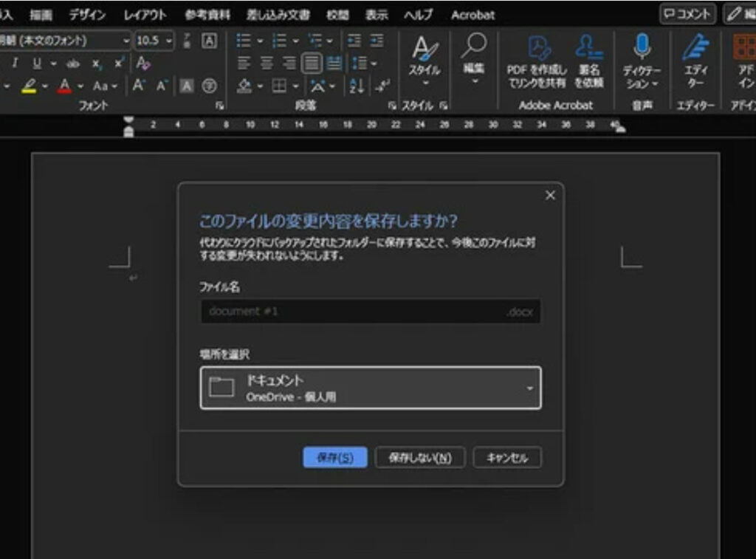
Task: Click the Dictation microphone icon
Action: tap(642, 47)
